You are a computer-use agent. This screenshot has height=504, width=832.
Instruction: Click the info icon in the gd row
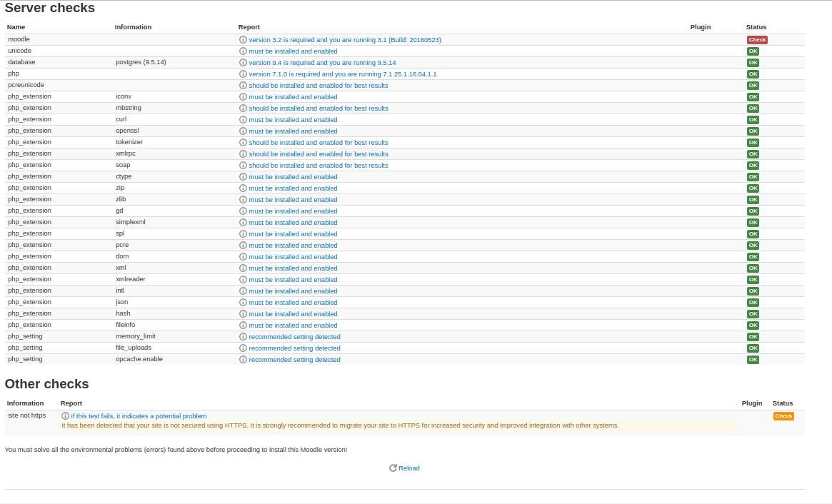[243, 211]
